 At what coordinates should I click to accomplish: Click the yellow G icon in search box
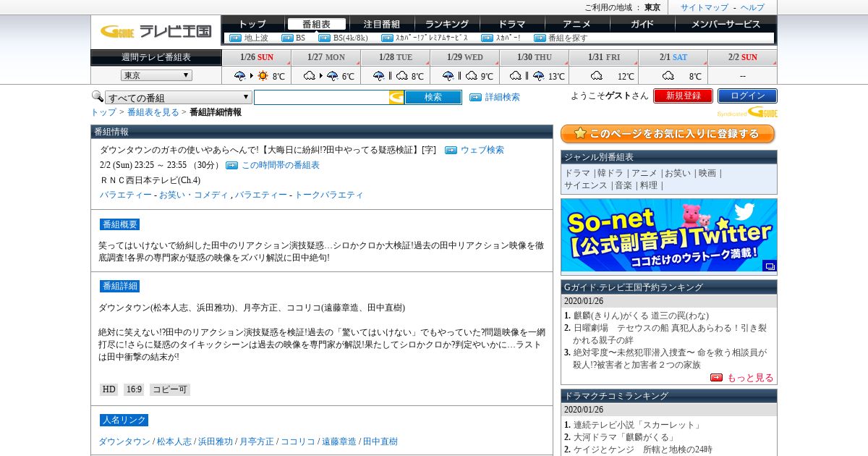(396, 97)
